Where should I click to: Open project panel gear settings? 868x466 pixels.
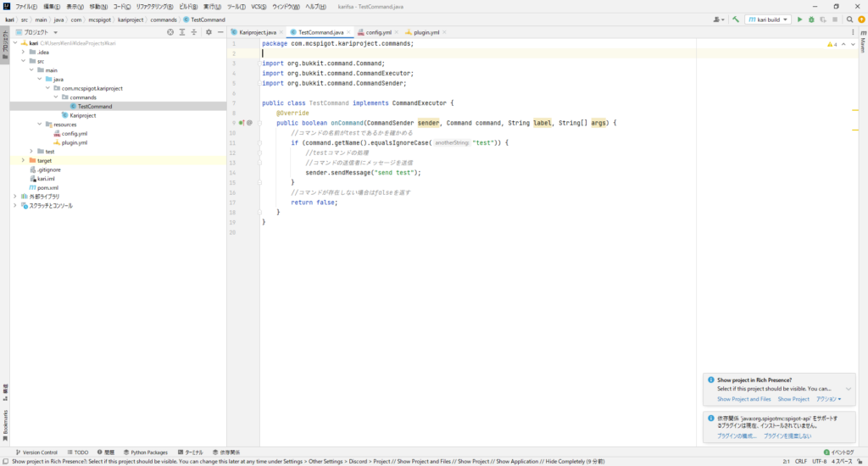pos(209,32)
